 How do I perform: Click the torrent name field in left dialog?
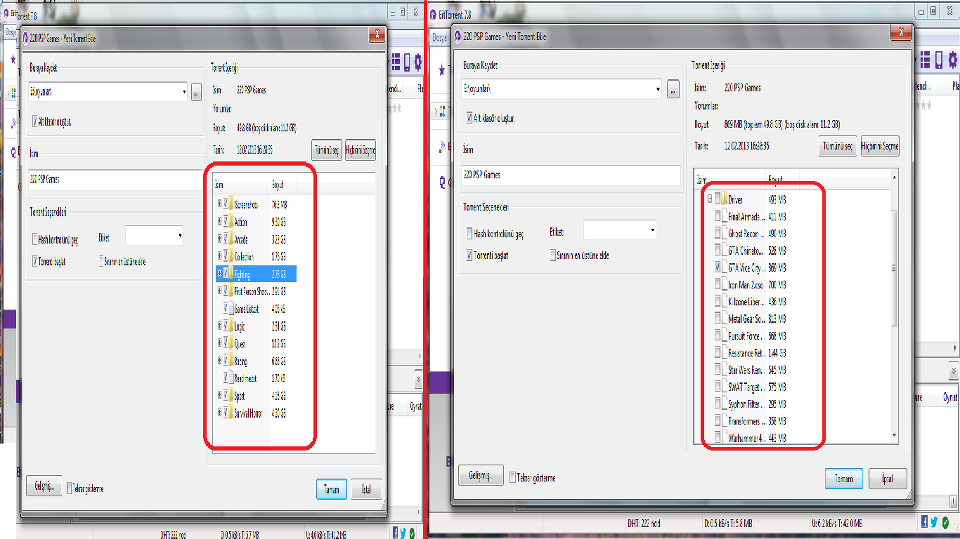(x=115, y=179)
